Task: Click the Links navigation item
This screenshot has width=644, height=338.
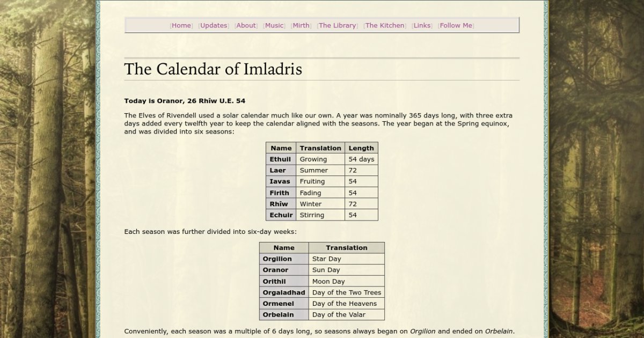Action: coord(422,25)
